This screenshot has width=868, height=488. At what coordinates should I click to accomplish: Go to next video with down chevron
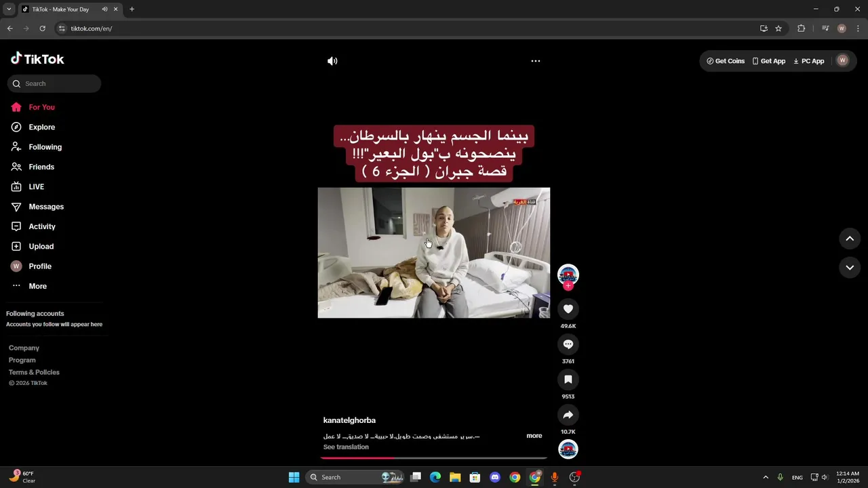[850, 268]
